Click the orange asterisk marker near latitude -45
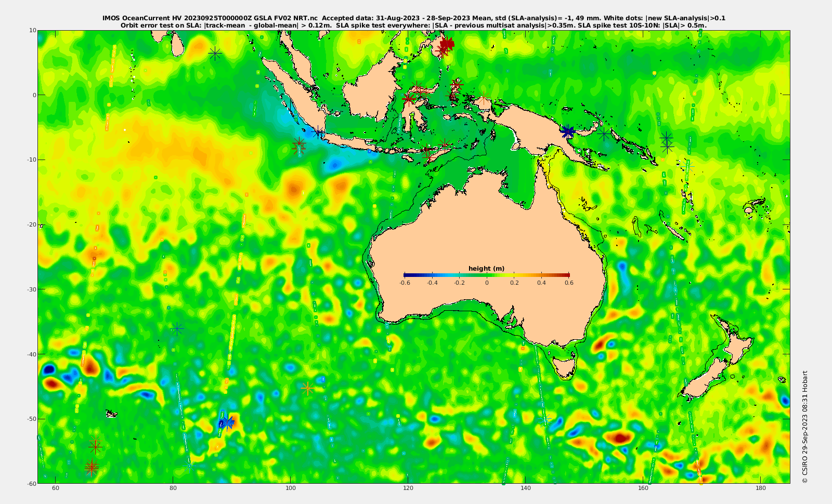This screenshot has width=832, height=504. point(307,388)
